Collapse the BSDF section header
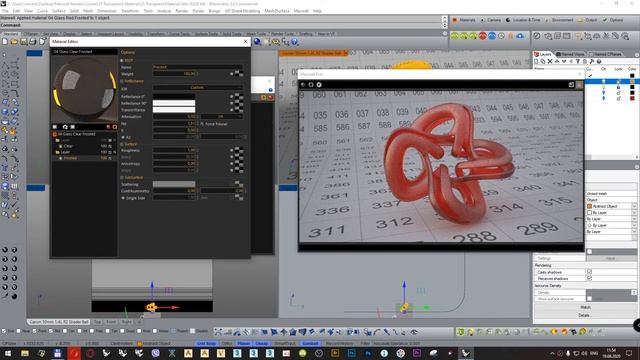 (122, 60)
